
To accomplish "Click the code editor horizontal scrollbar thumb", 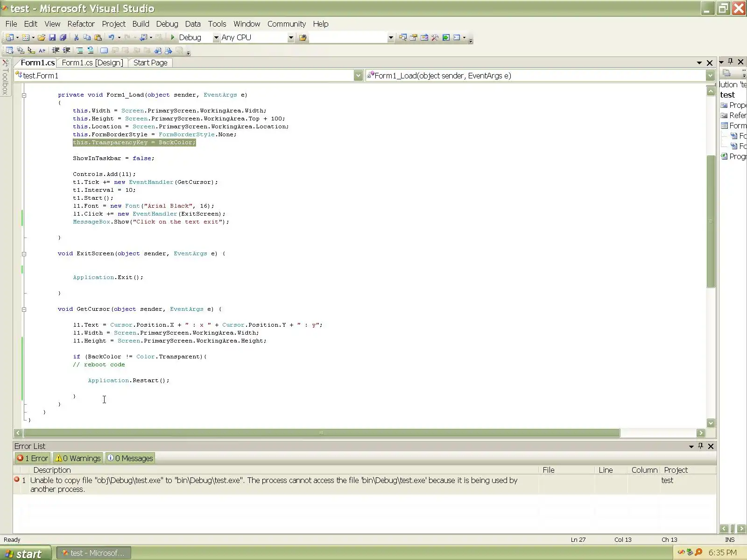I will [321, 433].
